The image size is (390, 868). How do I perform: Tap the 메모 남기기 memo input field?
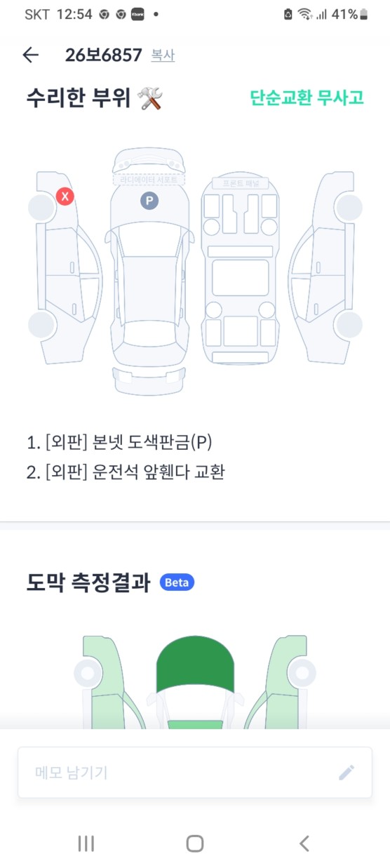(x=195, y=773)
